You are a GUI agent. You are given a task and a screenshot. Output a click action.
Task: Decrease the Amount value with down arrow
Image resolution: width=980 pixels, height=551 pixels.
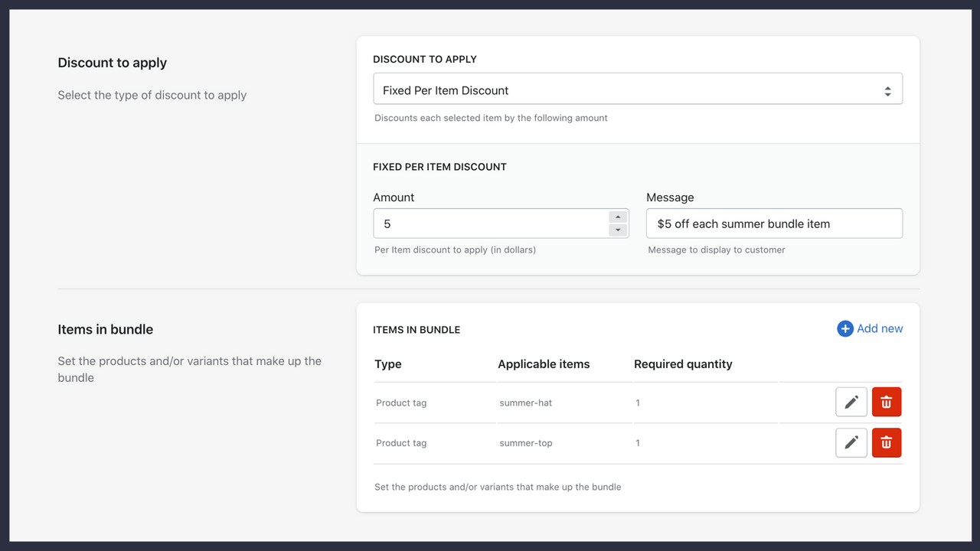(x=618, y=230)
